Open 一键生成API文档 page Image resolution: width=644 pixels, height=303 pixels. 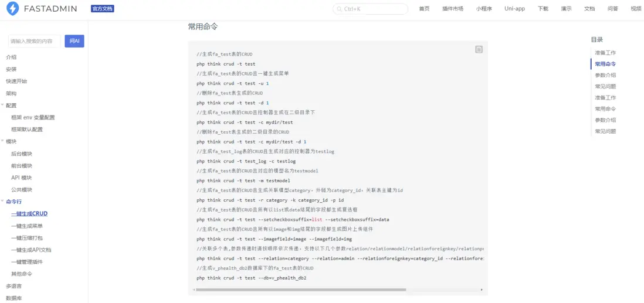(31, 250)
